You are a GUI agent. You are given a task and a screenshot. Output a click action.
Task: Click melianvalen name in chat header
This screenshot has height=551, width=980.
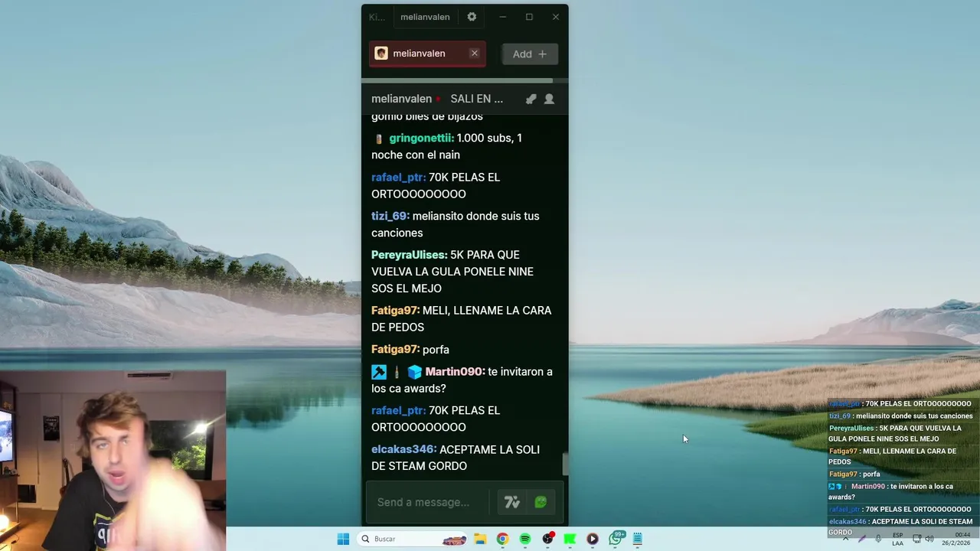pyautogui.click(x=401, y=99)
